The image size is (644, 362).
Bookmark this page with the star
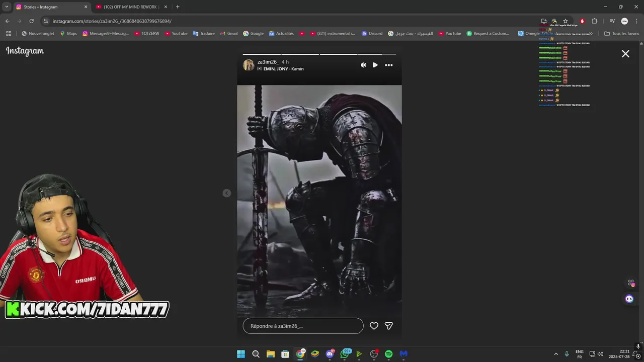point(566,21)
